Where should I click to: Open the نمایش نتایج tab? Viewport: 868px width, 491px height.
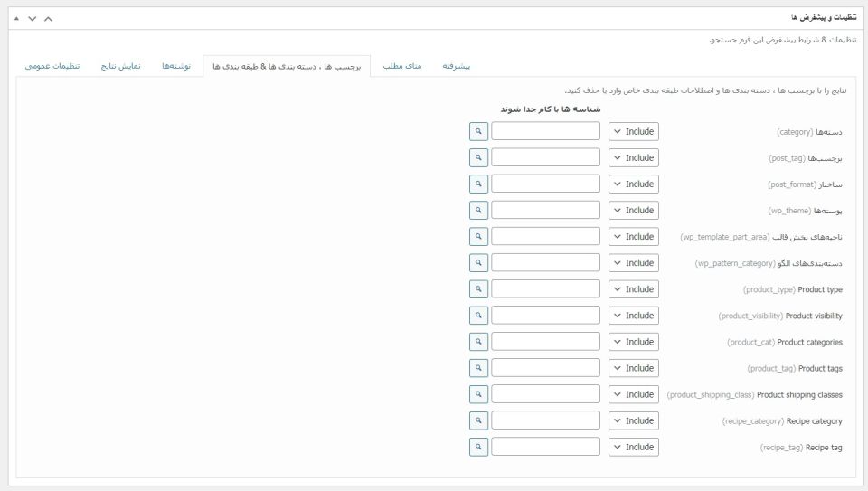120,66
